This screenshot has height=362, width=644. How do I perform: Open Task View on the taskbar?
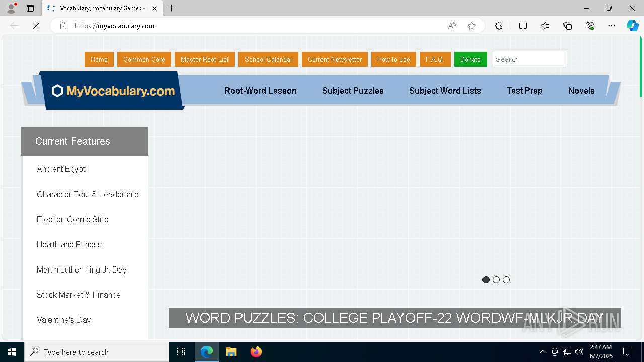[181, 352]
